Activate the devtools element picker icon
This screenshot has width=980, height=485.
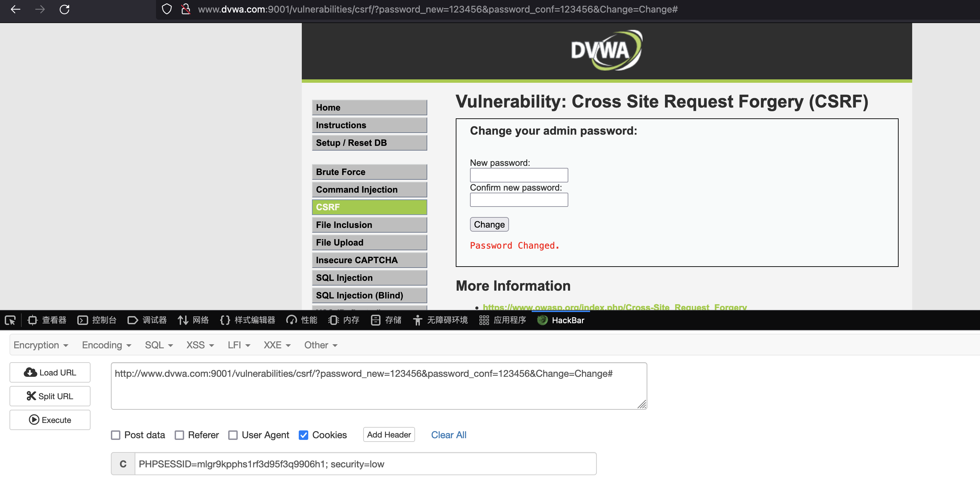coord(10,320)
